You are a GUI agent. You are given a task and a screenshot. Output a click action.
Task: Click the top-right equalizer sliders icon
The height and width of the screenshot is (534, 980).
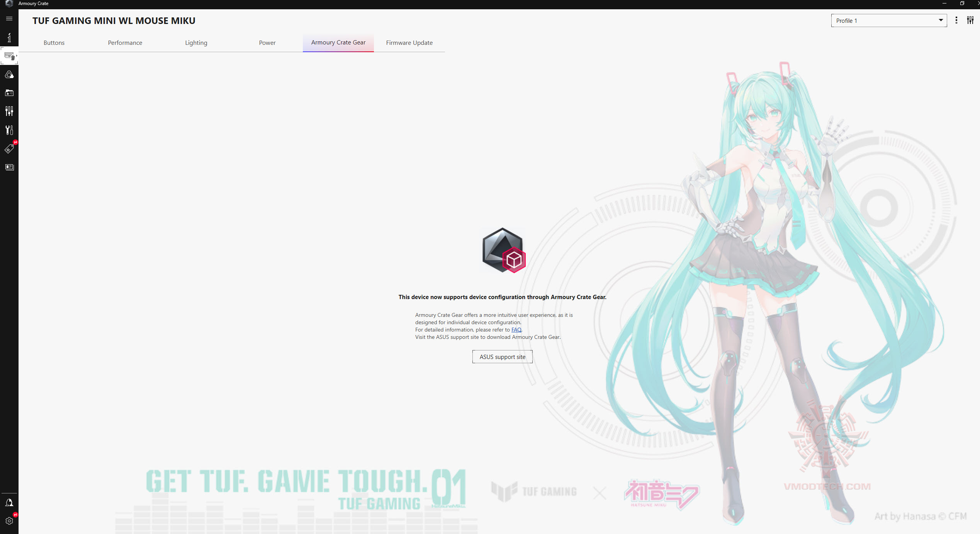[970, 20]
